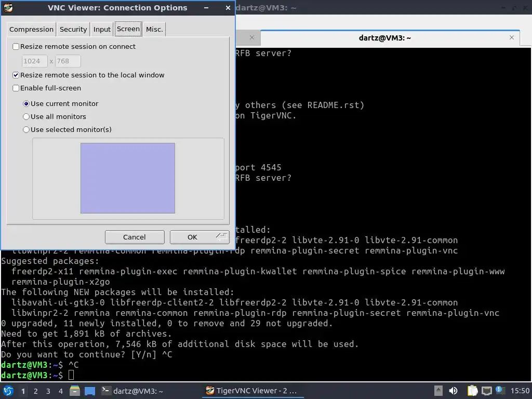This screenshot has width=532, height=399.
Task: Toggle Enable full-screen checkbox
Action: (16, 88)
